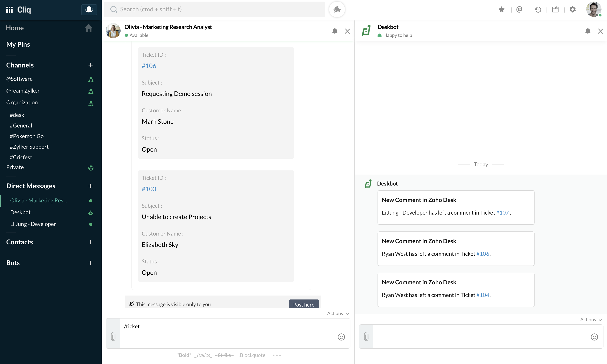607x364 pixels.
Task: Open the history clock icon
Action: tap(538, 10)
